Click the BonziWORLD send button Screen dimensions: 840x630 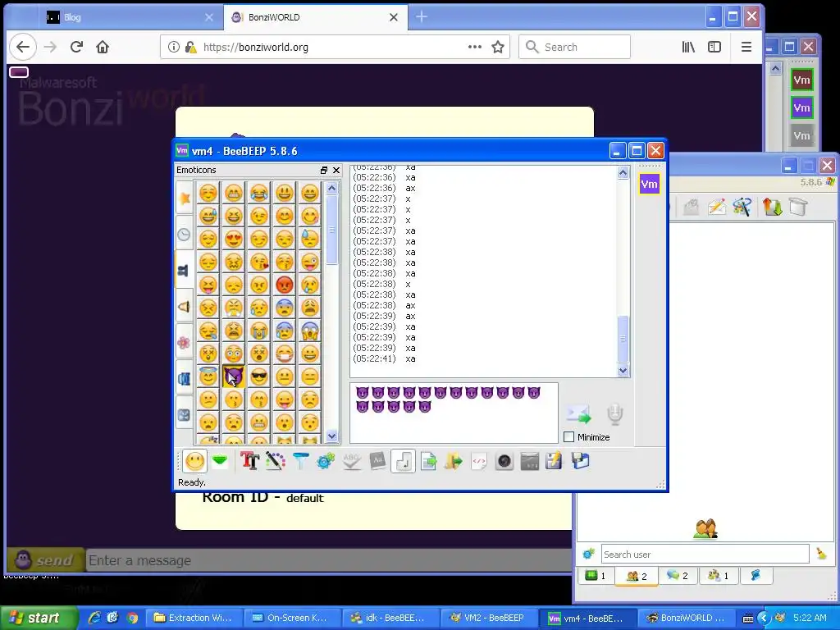coord(46,560)
